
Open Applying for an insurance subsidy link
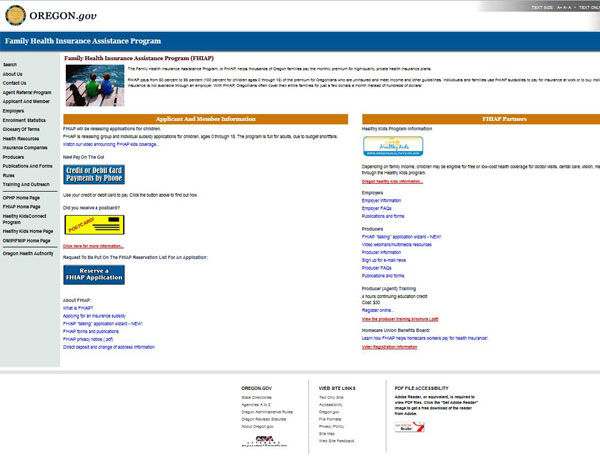[95, 316]
